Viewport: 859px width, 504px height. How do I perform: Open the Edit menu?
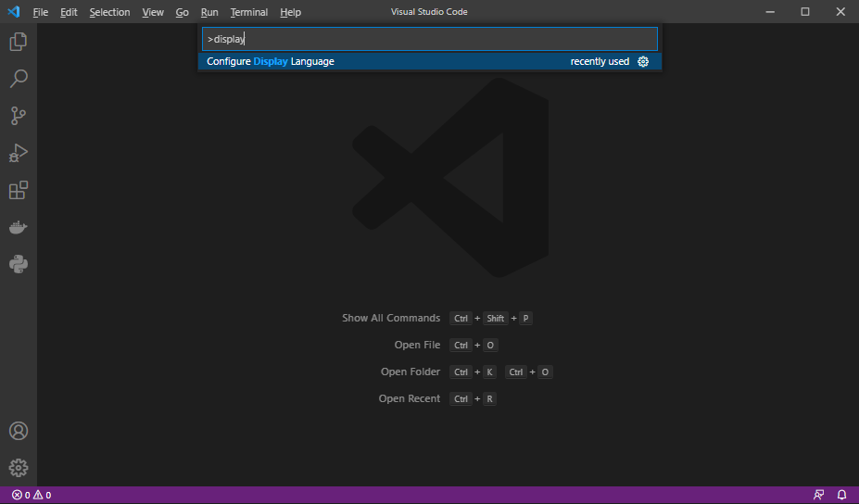click(69, 12)
